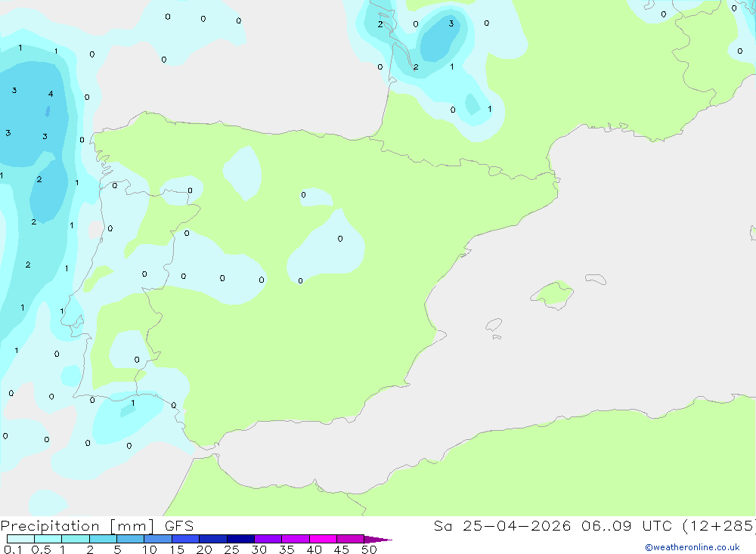The height and width of the screenshot is (554, 756).
Task: Pick the 10–15 mm legend color swatch
Action: [x=158, y=539]
